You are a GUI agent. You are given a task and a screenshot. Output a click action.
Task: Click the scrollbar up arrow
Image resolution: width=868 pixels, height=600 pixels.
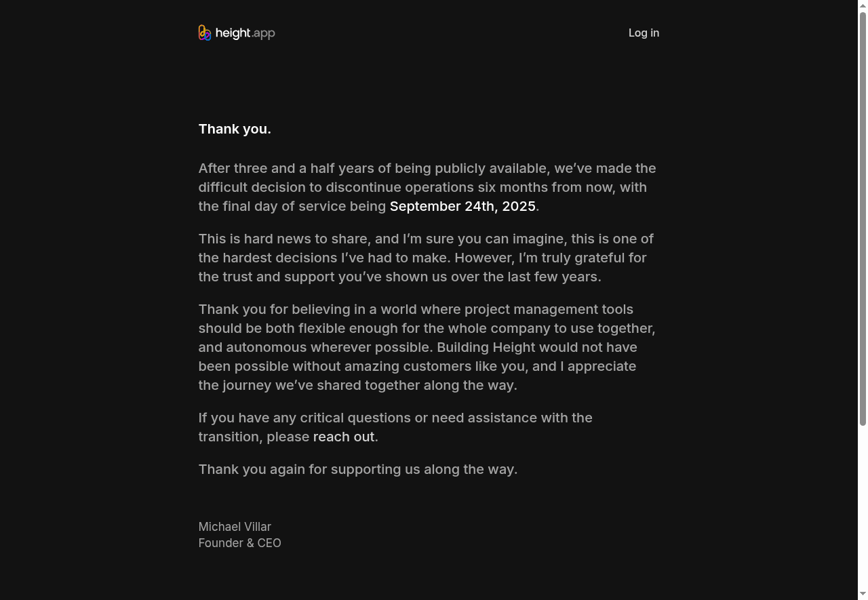pos(863,5)
